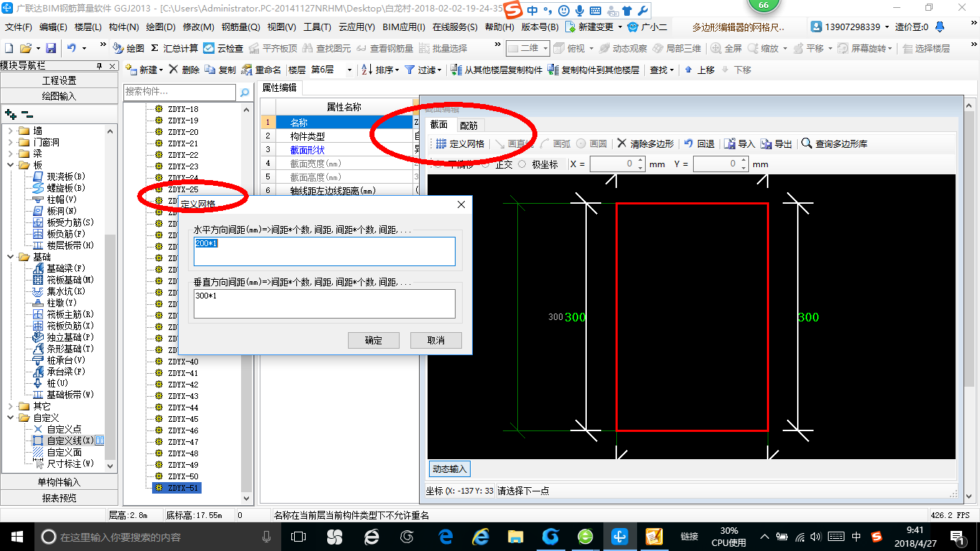This screenshot has width=980, height=551.
Task: Run 汇总计算 summary calculation
Action: pyautogui.click(x=174, y=48)
